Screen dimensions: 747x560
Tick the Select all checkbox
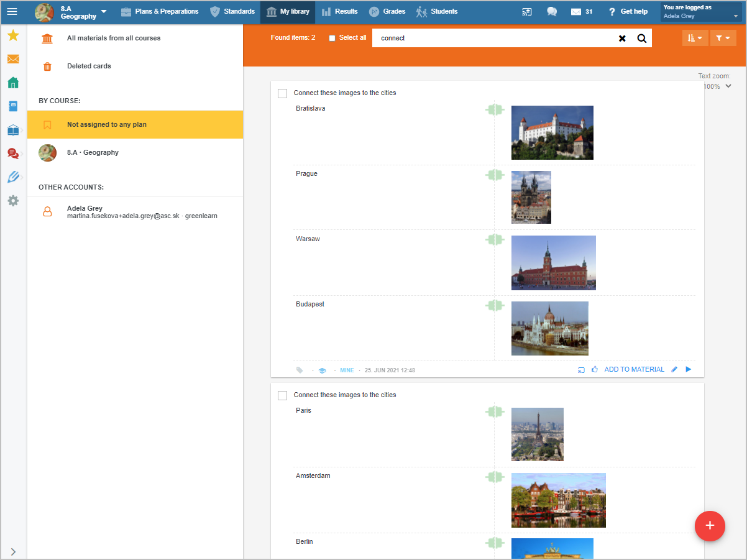coord(332,38)
